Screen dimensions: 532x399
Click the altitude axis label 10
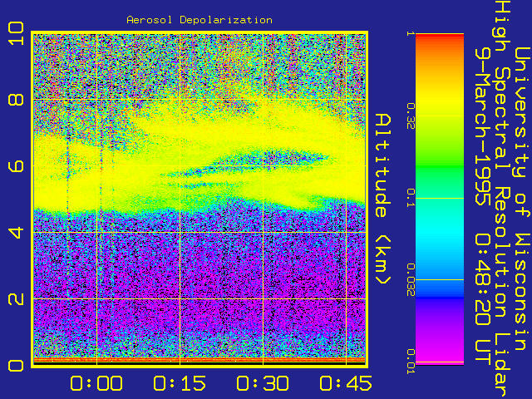16,33
